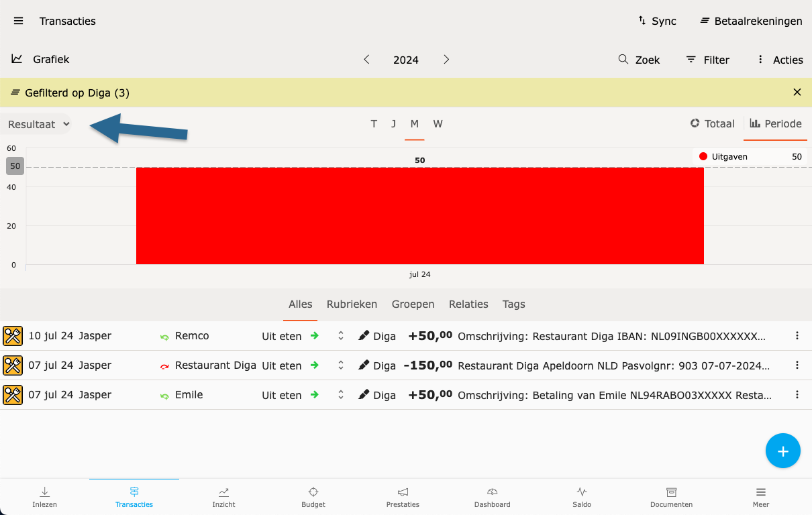Select the M monthly interval
This screenshot has width=812, height=515.
tap(415, 124)
